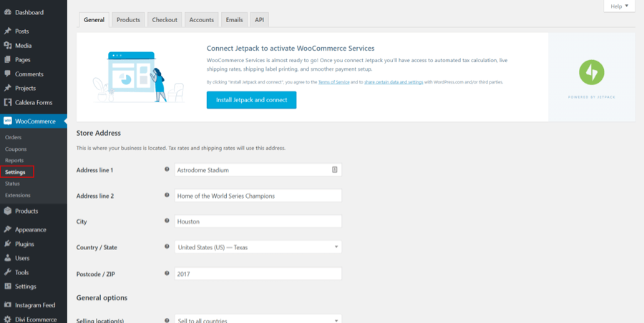Click the Posts pushpin icon
This screenshot has width=644, height=323.
click(7, 31)
